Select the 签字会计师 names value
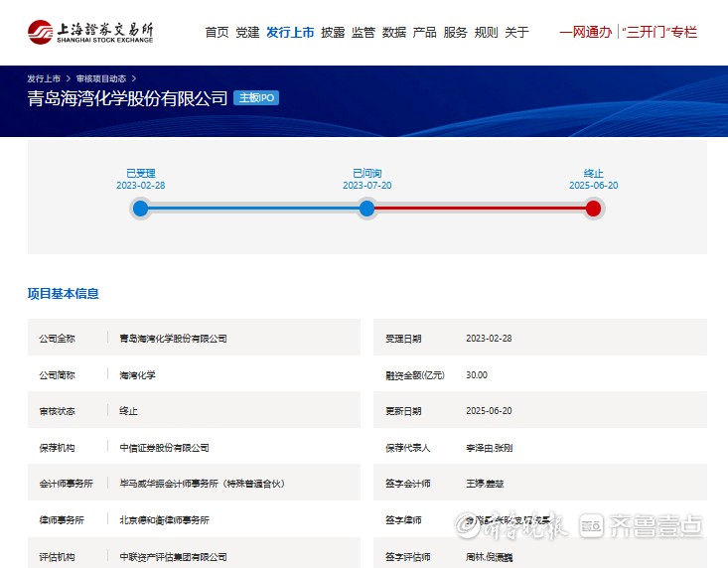This screenshot has height=568, width=728. (485, 484)
